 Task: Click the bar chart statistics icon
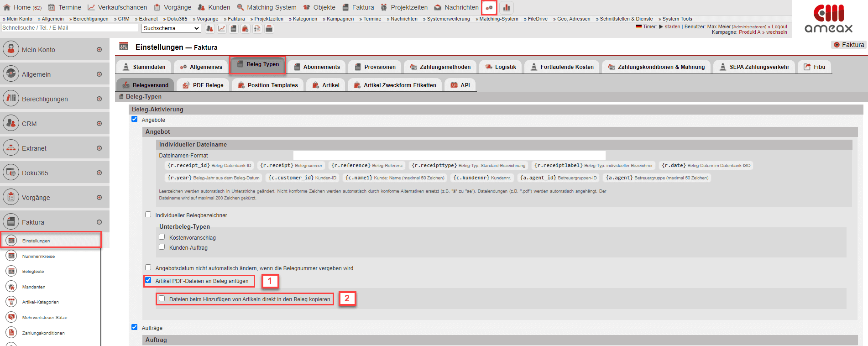coord(507,8)
